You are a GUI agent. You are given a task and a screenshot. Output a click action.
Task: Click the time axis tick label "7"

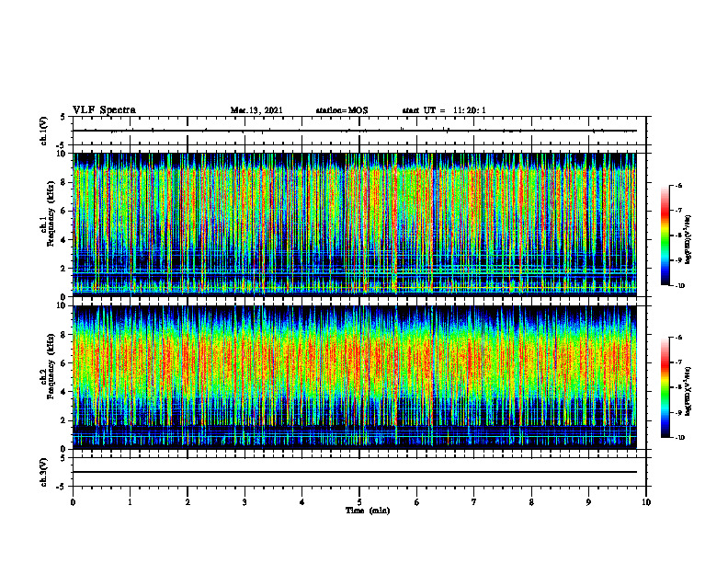coord(474,502)
